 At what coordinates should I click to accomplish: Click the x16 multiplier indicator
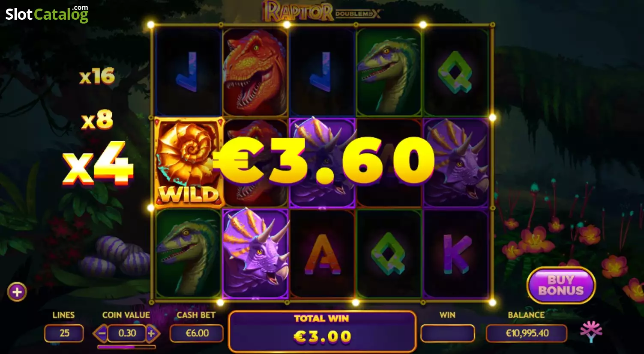click(x=97, y=77)
